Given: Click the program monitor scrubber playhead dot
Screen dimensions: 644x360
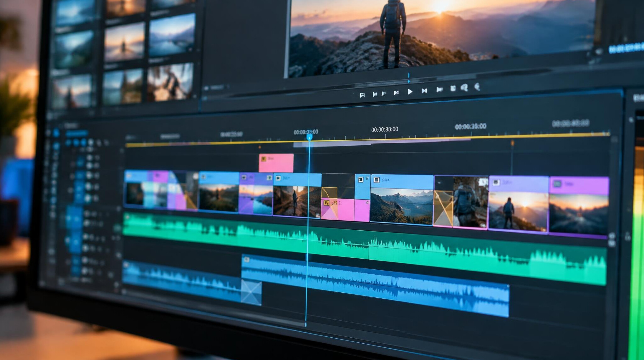Looking at the screenshot, I should (409, 82).
